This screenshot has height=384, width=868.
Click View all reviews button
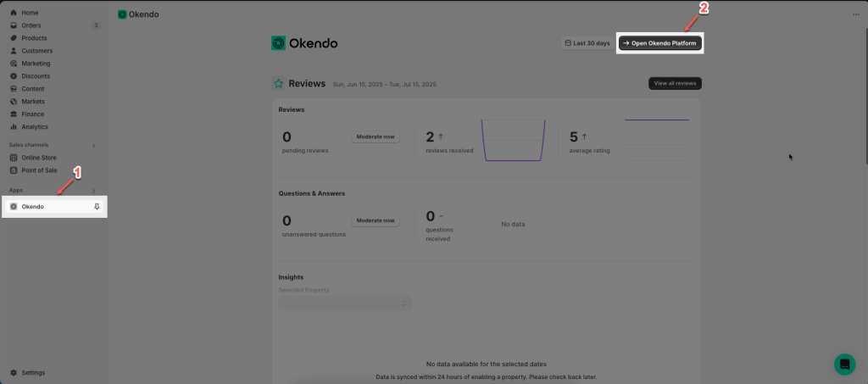(x=675, y=83)
